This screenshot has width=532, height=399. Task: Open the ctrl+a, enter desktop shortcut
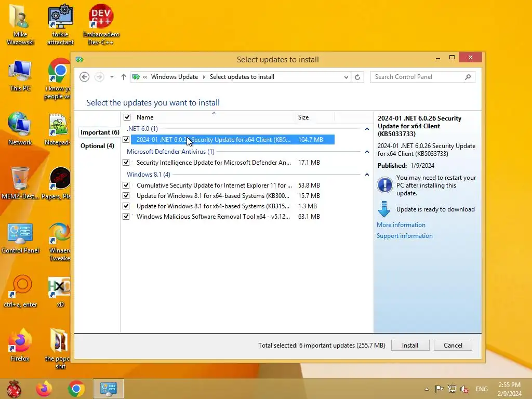[20, 291]
